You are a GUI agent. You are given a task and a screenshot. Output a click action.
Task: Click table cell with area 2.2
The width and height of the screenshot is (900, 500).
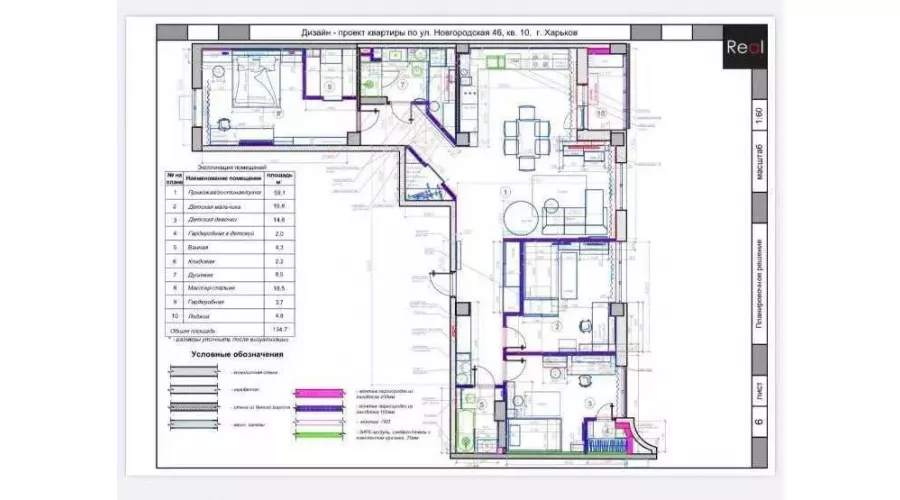[280, 261]
